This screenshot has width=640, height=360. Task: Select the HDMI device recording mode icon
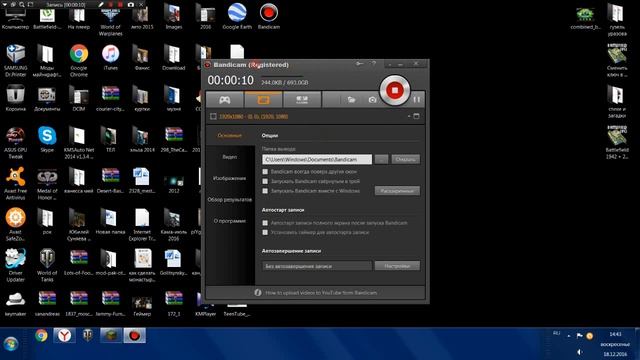click(302, 100)
